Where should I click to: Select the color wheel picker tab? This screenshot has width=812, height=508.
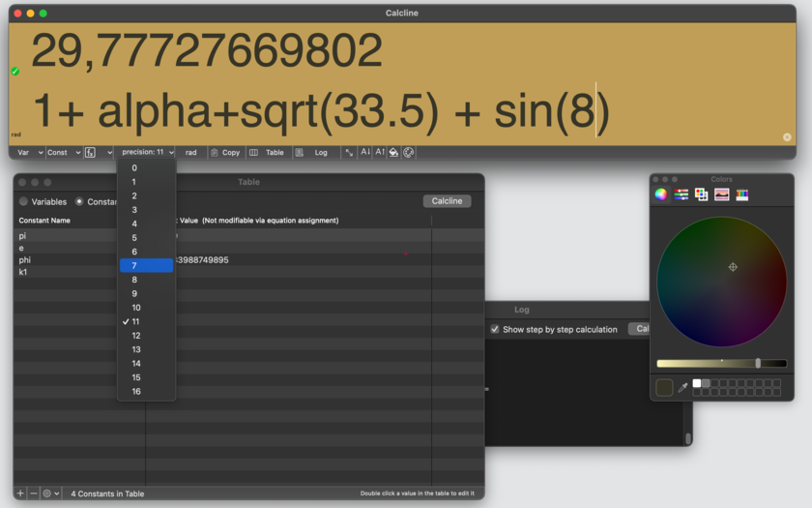[661, 194]
